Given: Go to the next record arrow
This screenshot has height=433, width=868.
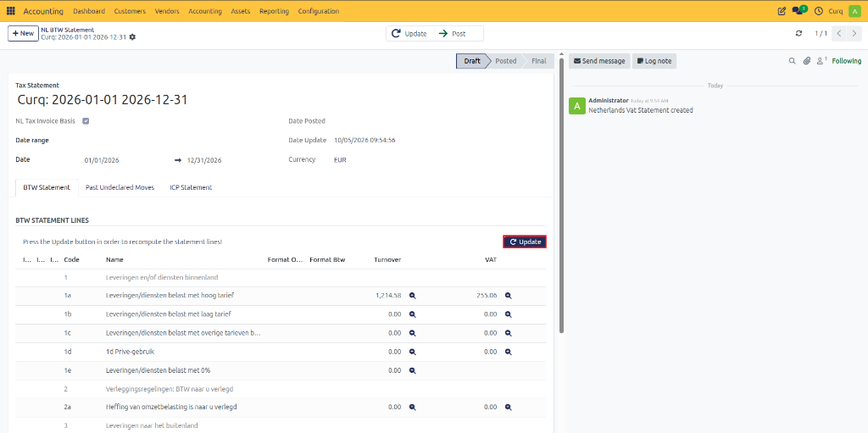Looking at the screenshot, I should 853,34.
